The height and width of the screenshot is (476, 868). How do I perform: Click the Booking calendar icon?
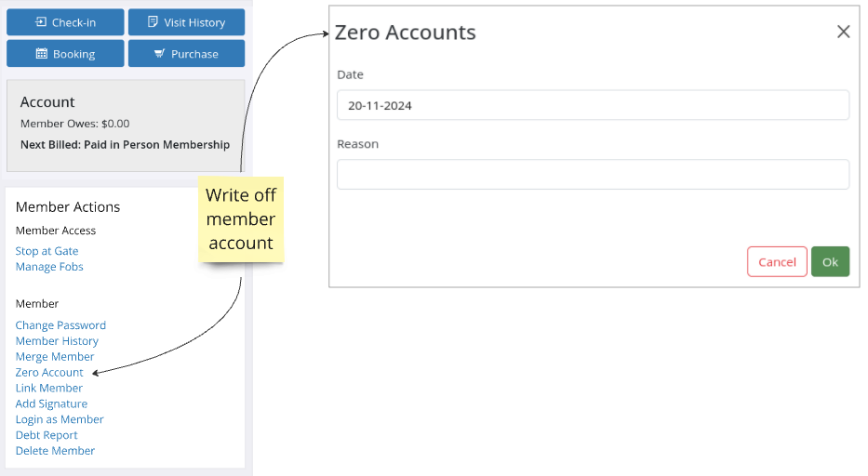(x=42, y=54)
